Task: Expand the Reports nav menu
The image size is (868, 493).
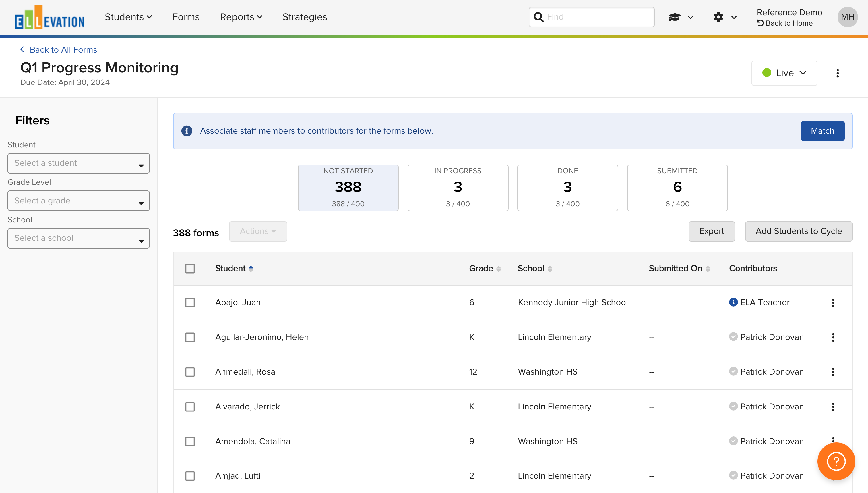Action: pos(241,17)
